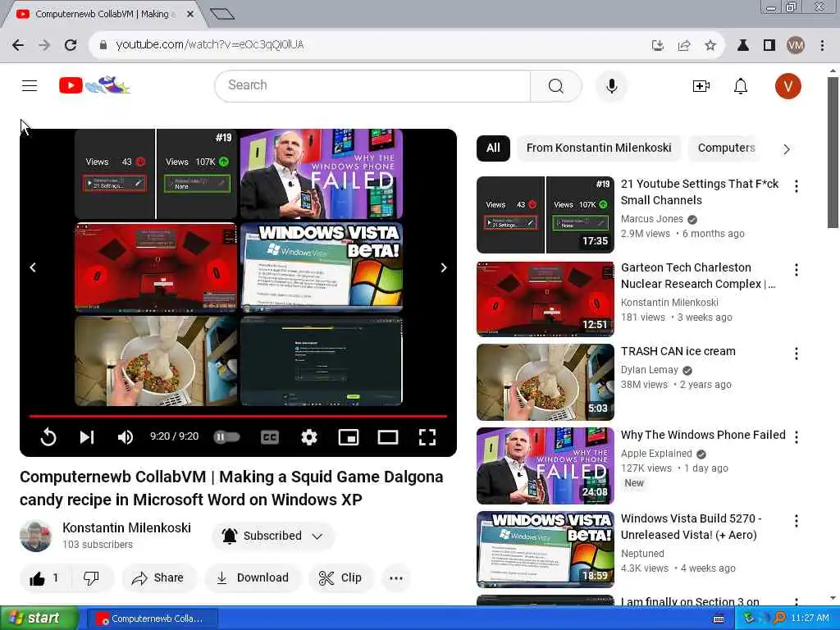Open the player settings gear
840x630 pixels.
click(309, 437)
